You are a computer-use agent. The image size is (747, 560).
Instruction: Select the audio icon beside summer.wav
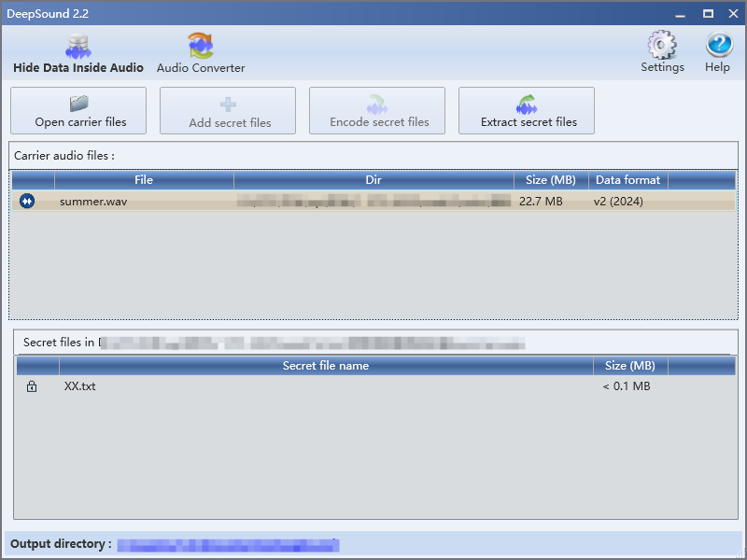27,201
